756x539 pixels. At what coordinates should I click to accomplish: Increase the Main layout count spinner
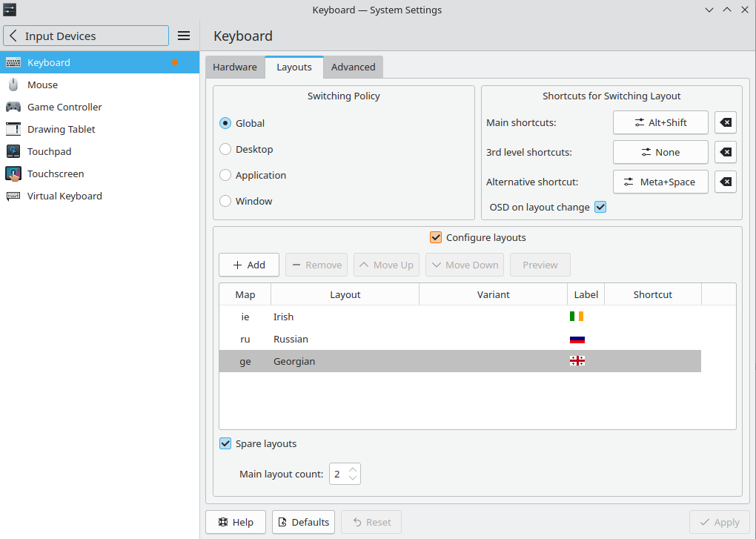click(354, 469)
